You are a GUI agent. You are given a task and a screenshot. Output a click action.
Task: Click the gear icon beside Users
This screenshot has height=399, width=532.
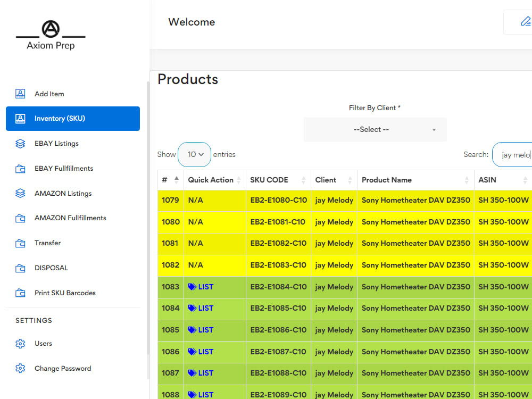pyautogui.click(x=20, y=343)
